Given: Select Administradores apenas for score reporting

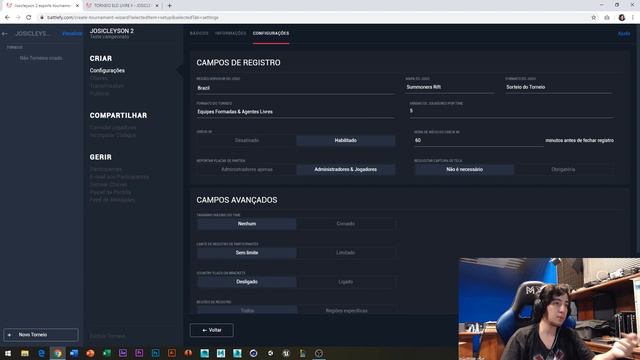Looking at the screenshot, I should [x=247, y=169].
